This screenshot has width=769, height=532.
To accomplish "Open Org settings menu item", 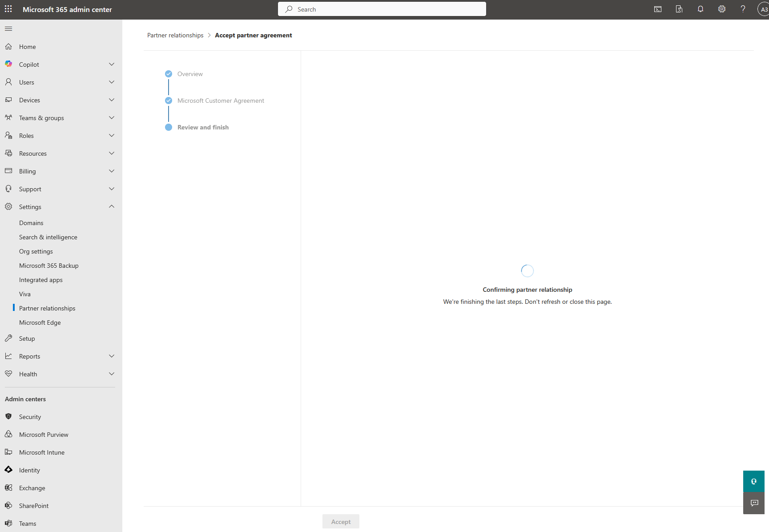I will (x=36, y=251).
